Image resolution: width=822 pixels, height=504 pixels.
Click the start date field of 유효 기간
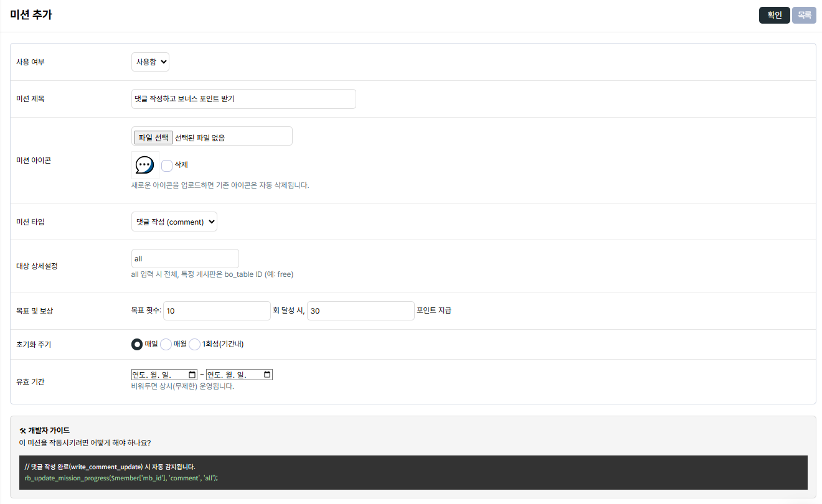pos(159,375)
